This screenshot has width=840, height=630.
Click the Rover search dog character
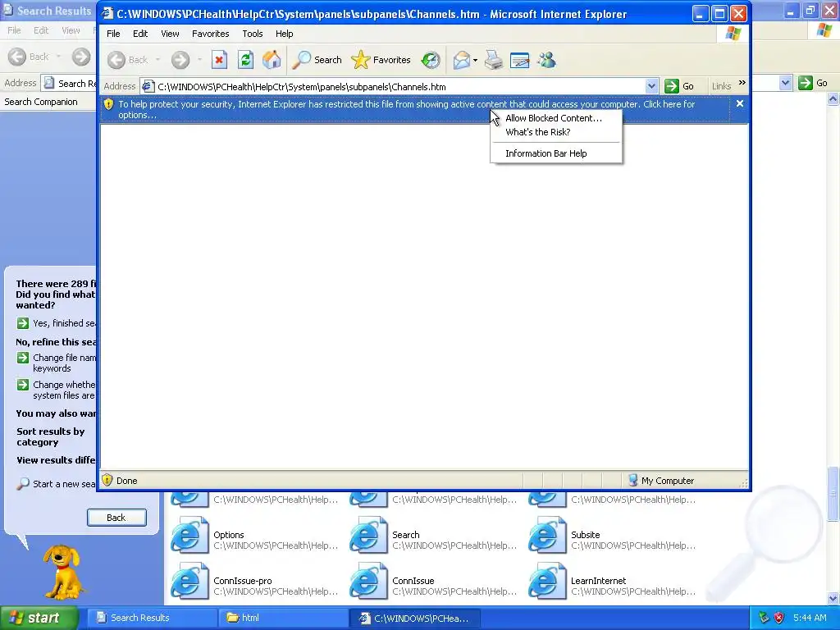(x=63, y=572)
